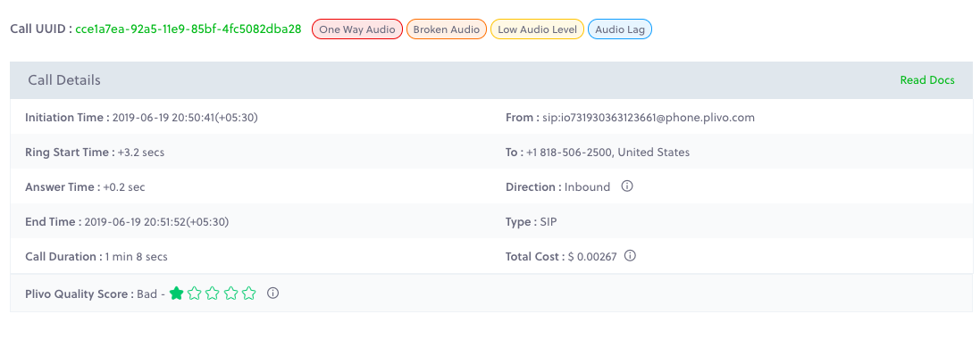This screenshot has width=980, height=339.
Task: Click the fourth star in the quality rating
Action: tap(231, 293)
